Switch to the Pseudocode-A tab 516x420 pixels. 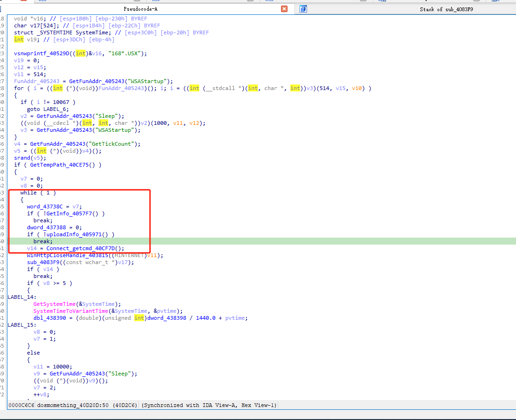point(141,9)
